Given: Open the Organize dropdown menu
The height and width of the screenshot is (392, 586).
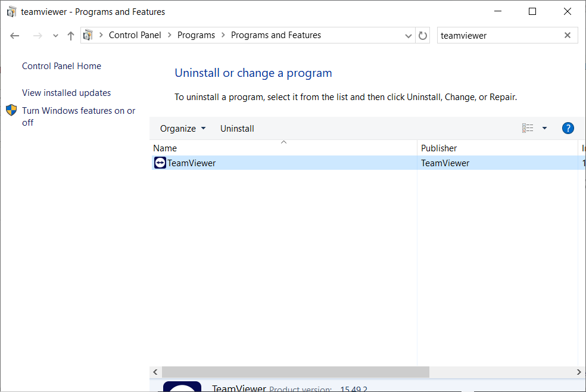Looking at the screenshot, I should pyautogui.click(x=183, y=129).
